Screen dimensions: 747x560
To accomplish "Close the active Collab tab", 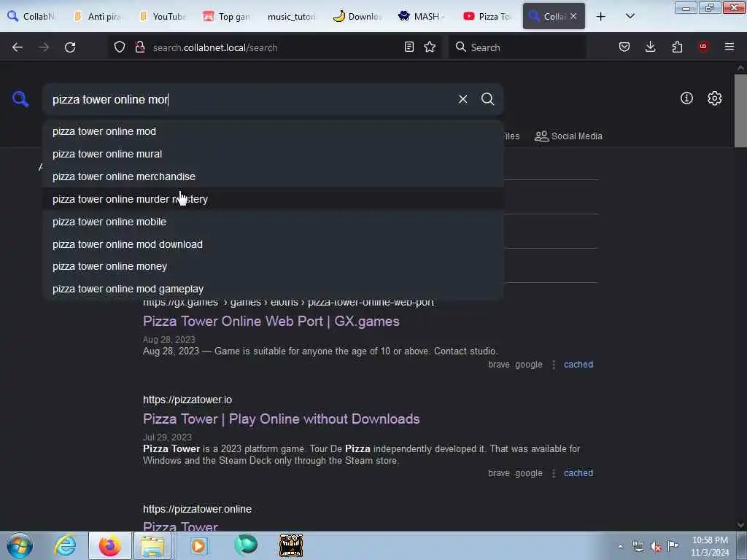I will (x=573, y=16).
